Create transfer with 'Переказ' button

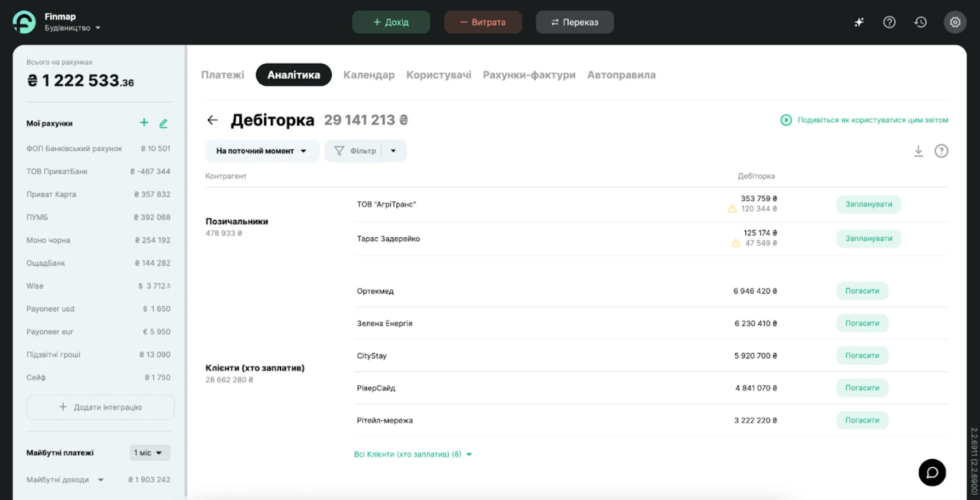coord(574,22)
